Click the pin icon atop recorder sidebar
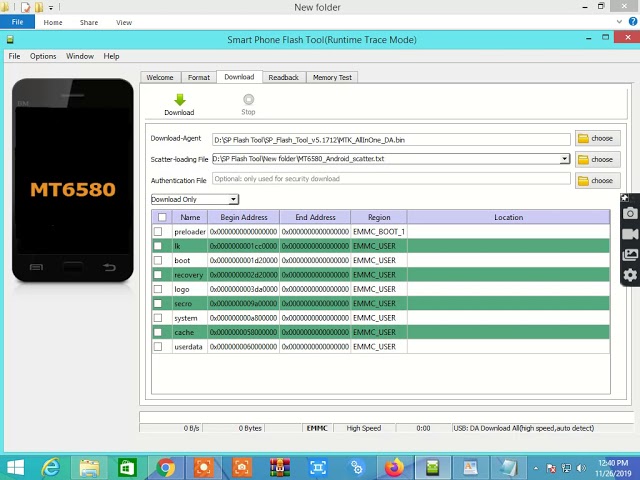The image size is (640, 480). click(625, 198)
